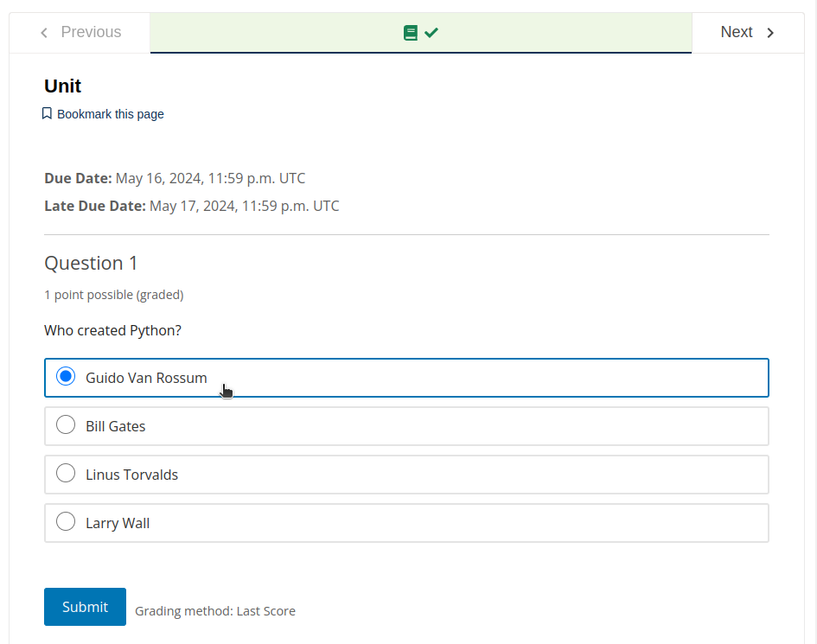This screenshot has width=817, height=644.
Task: Click the left chevron icon beside Previous
Action: 45,33
